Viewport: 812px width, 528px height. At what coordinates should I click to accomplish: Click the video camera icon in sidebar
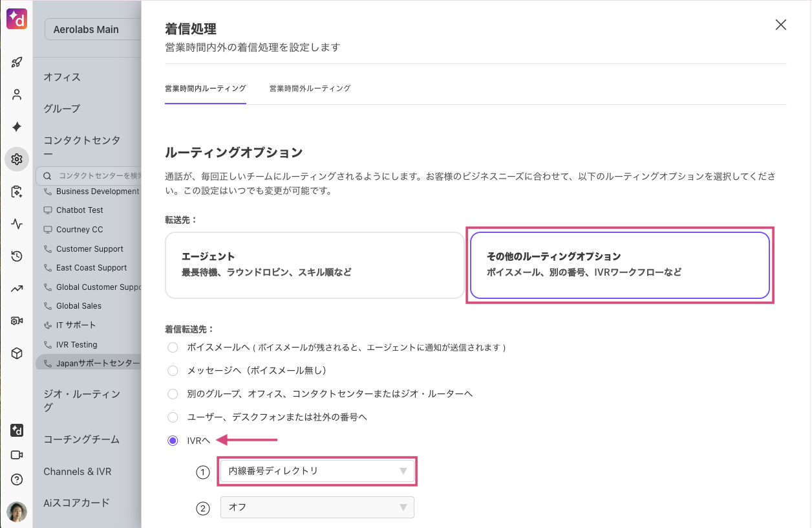tap(17, 455)
